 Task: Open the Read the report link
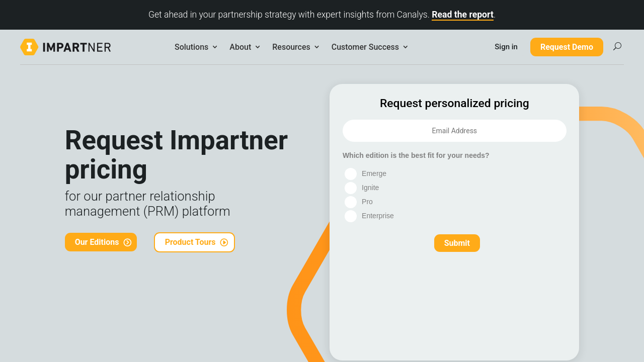tap(462, 15)
